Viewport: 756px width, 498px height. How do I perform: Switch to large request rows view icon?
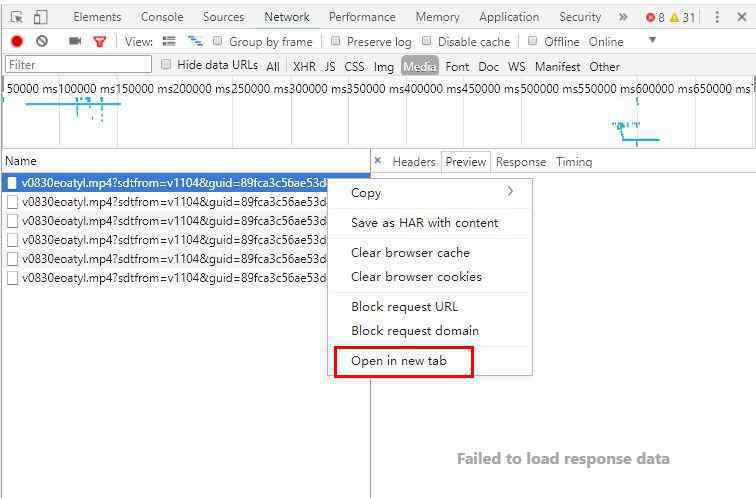point(169,41)
